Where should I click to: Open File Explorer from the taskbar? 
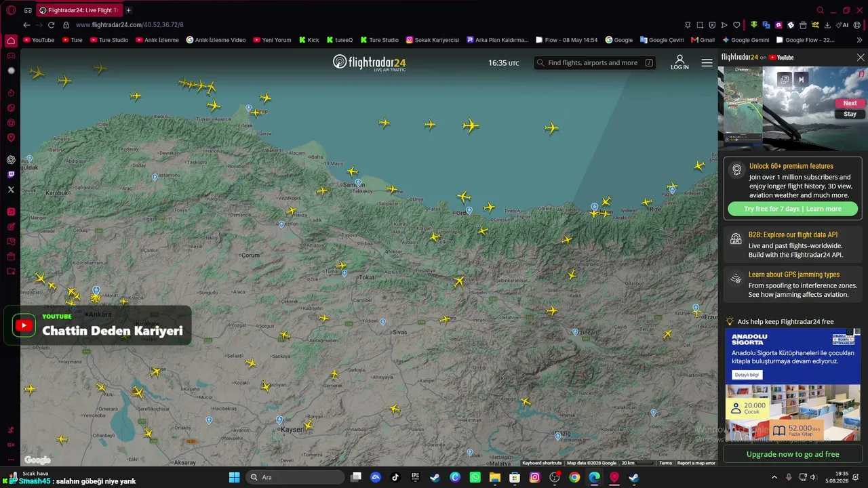495,477
